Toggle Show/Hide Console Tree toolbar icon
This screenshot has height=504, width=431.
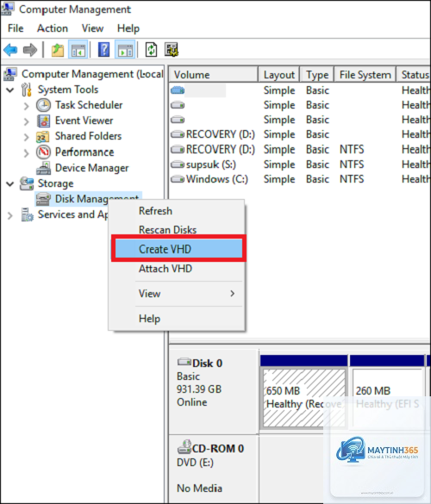[x=78, y=50]
